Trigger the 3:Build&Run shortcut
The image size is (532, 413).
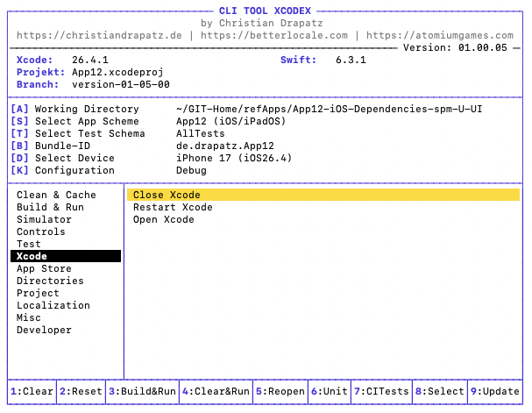point(143,391)
